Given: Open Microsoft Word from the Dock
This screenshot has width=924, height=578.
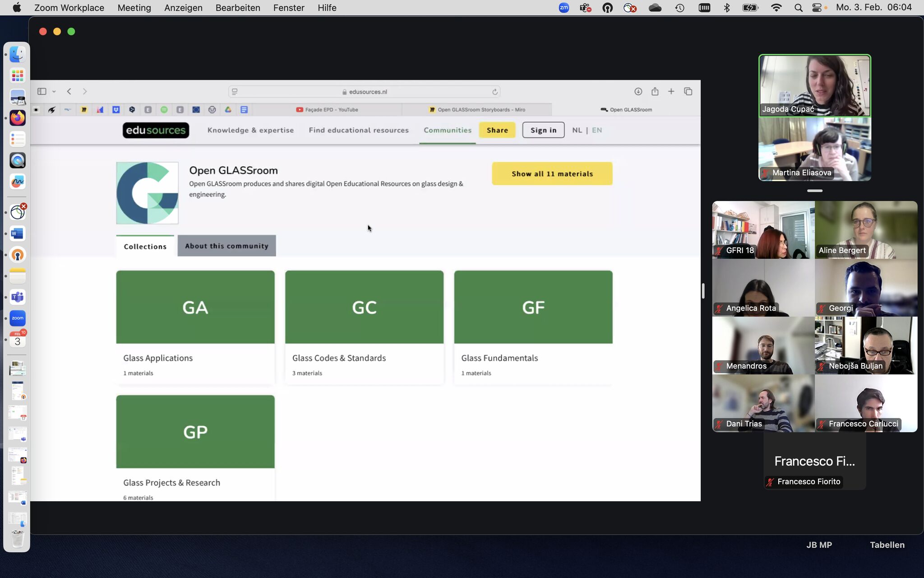Looking at the screenshot, I should pos(18,233).
